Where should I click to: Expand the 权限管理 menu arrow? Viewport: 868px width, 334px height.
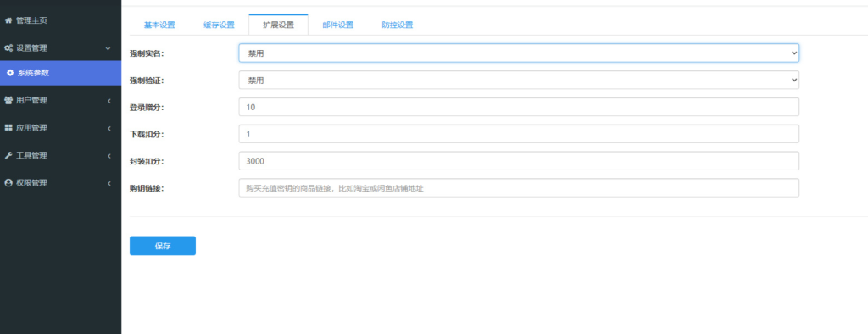109,183
